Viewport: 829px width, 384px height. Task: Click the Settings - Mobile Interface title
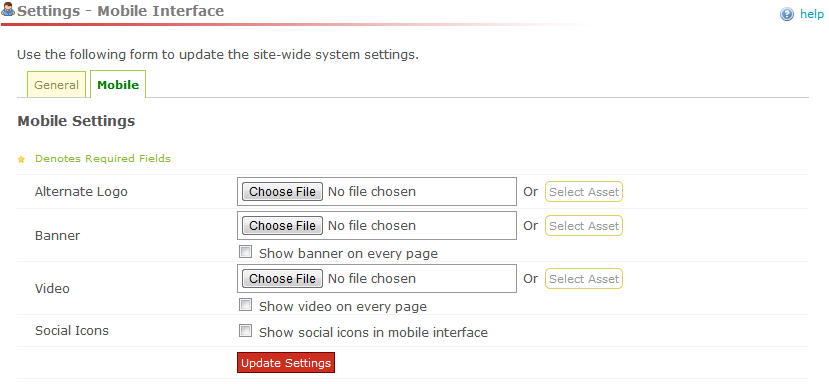click(121, 11)
